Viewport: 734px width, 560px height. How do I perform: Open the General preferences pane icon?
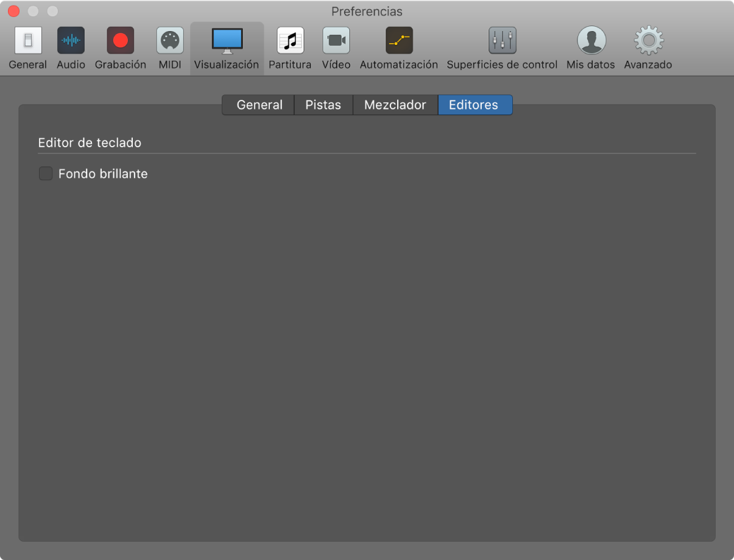tap(28, 41)
